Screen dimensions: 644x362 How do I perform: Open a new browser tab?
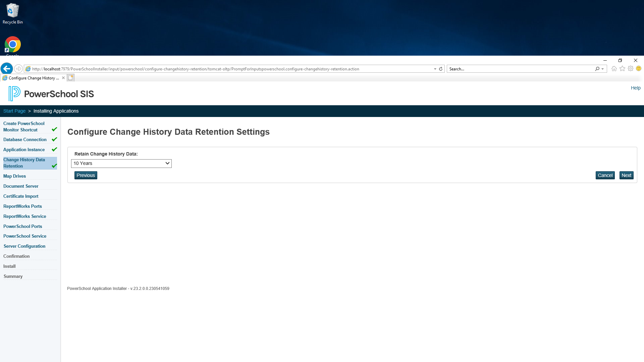[70, 78]
